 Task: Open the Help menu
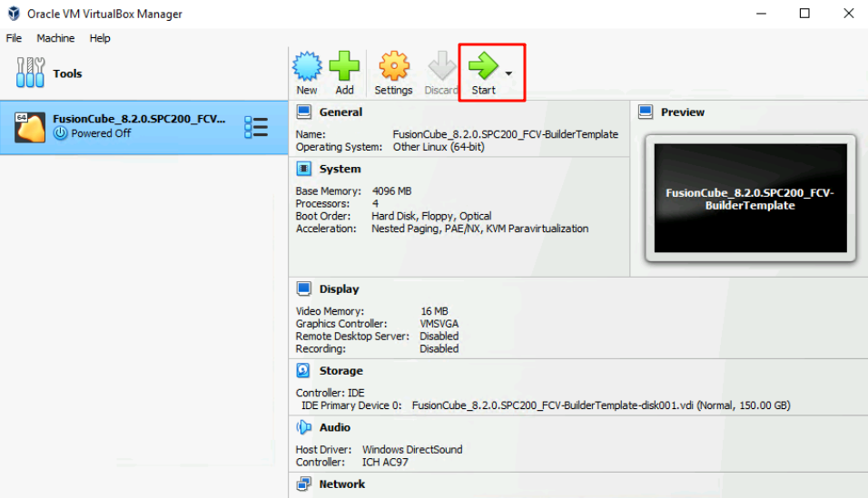point(100,38)
